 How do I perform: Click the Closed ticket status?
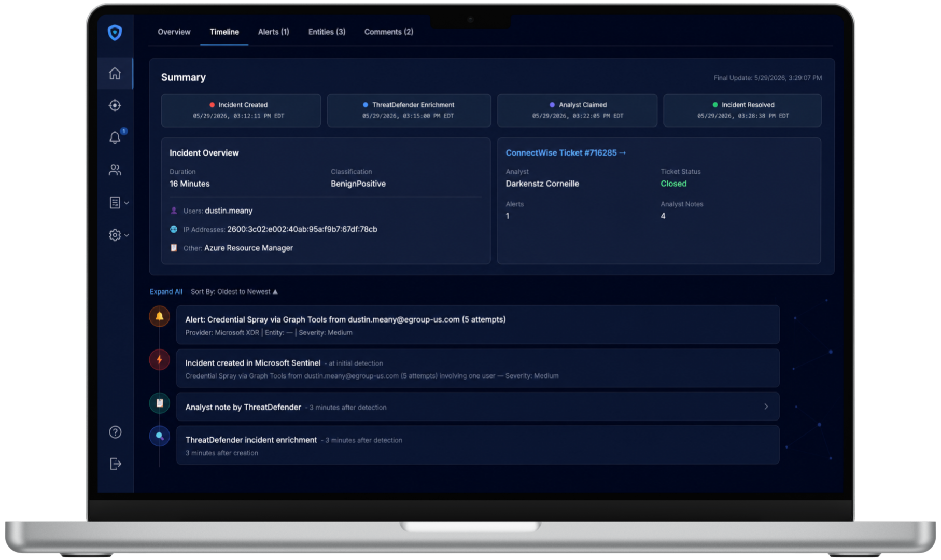pos(673,184)
